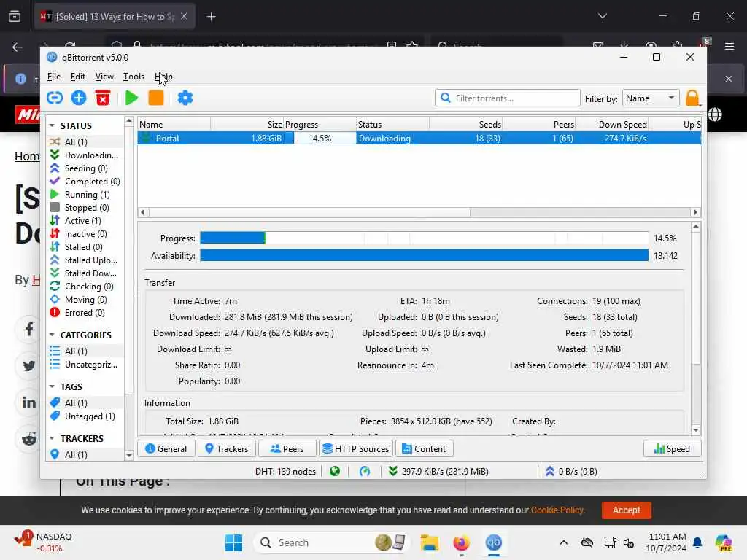Switch to the HTTP Sources tab
The height and width of the screenshot is (560, 747).
tap(356, 449)
